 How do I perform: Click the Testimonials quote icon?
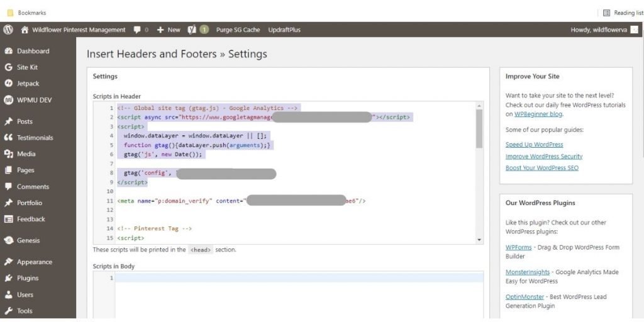[8, 138]
